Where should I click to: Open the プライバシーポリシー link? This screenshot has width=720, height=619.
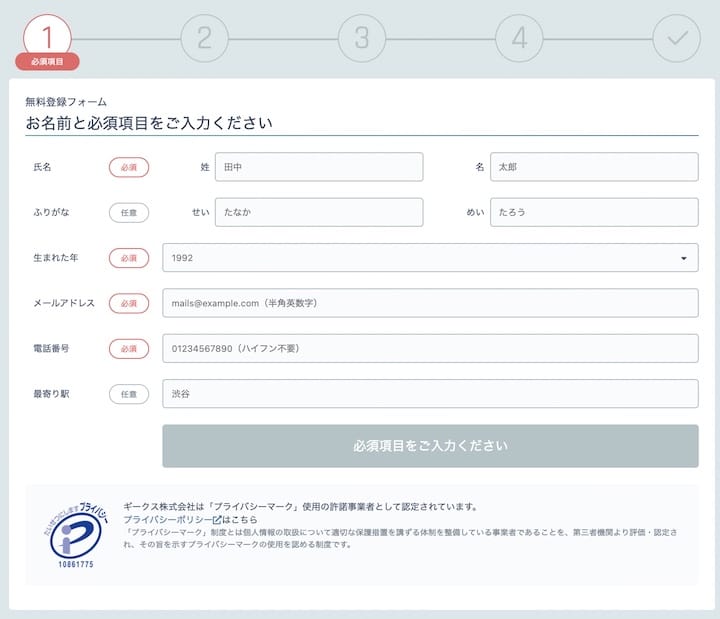point(166,520)
